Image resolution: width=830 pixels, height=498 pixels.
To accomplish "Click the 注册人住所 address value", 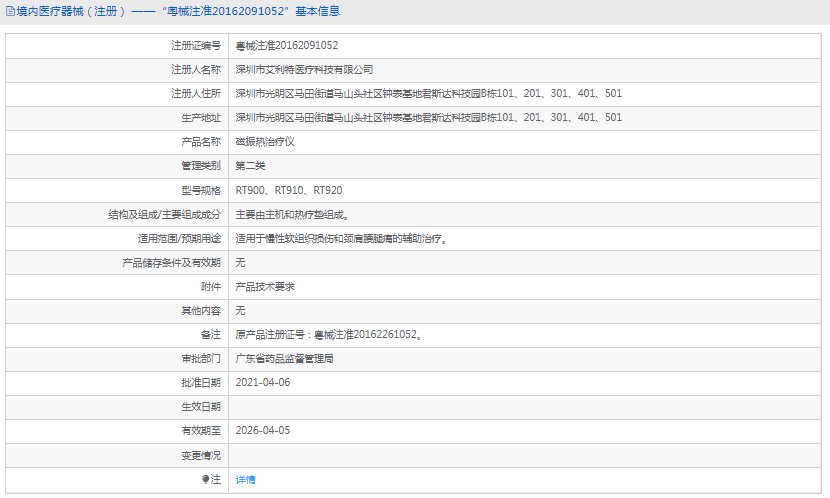I will coord(428,94).
